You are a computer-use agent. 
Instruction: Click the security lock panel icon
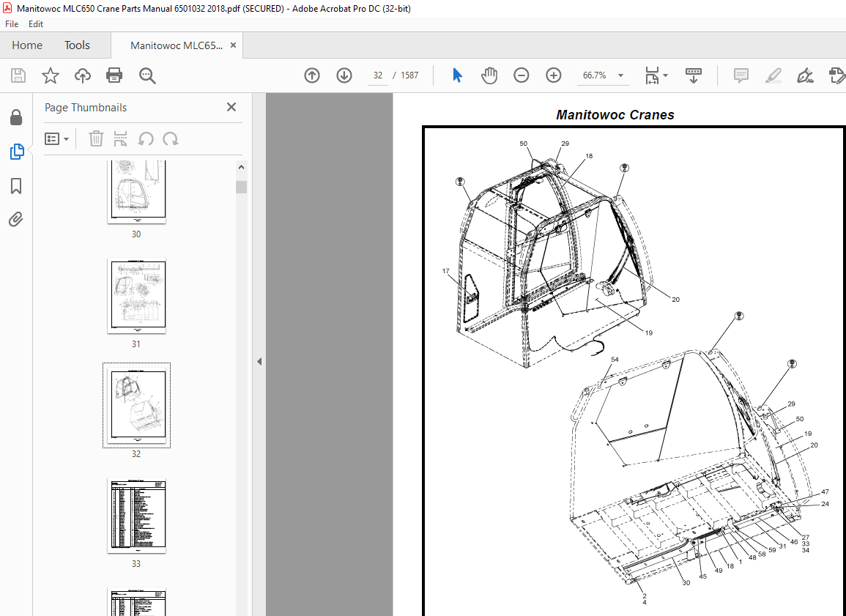[x=16, y=117]
